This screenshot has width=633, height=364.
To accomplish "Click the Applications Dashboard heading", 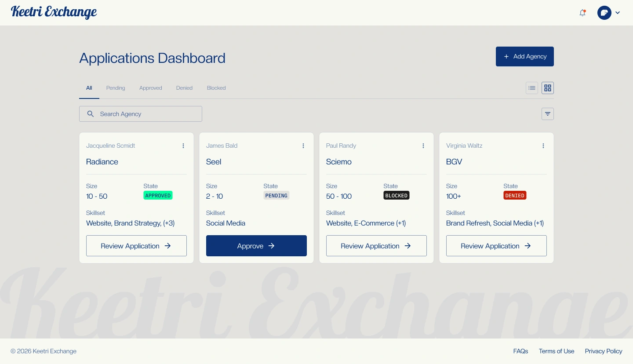I will 152,58.
